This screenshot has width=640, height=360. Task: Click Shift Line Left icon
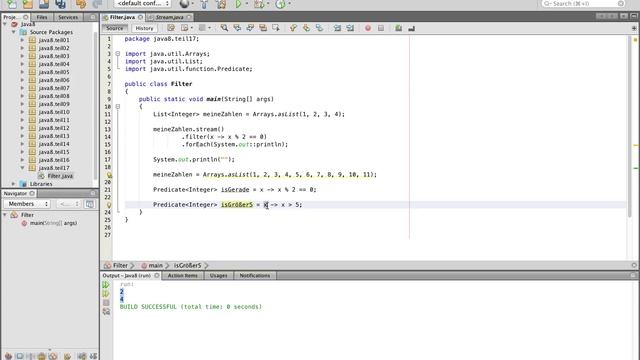pos(337,28)
